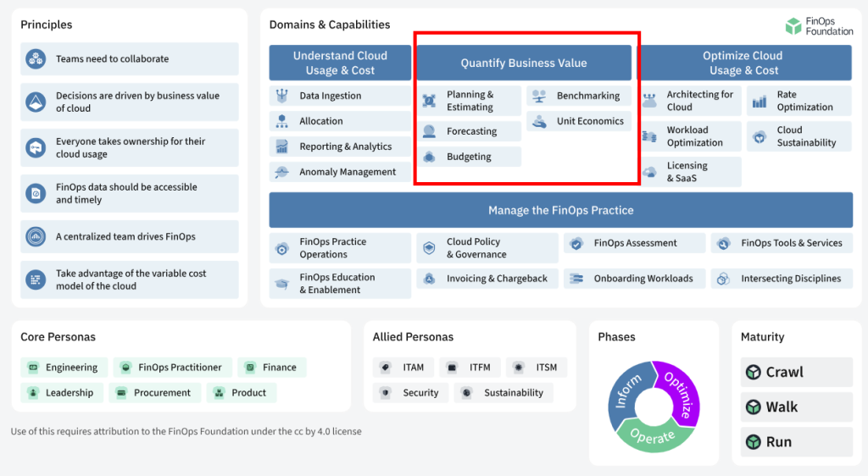Click the Allocation hierarchy icon
The height and width of the screenshot is (476, 868).
click(281, 121)
